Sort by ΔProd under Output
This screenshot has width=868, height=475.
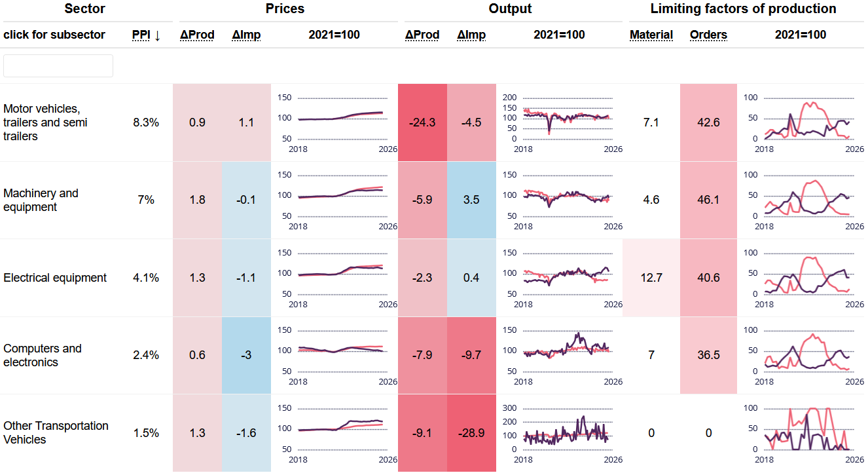[x=422, y=35]
